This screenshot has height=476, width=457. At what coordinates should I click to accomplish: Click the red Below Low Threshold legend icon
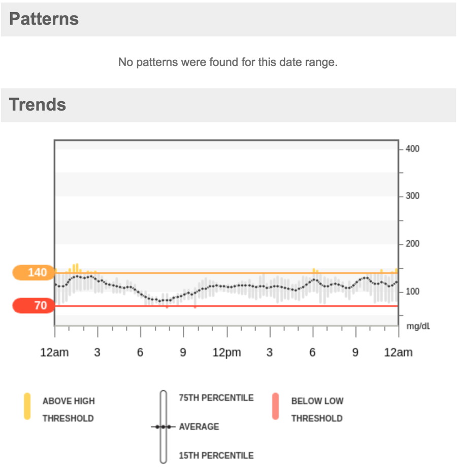[276, 406]
